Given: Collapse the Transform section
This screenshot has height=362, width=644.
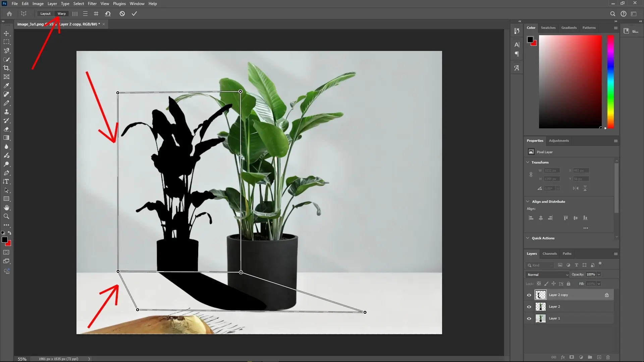Looking at the screenshot, I should (528, 162).
